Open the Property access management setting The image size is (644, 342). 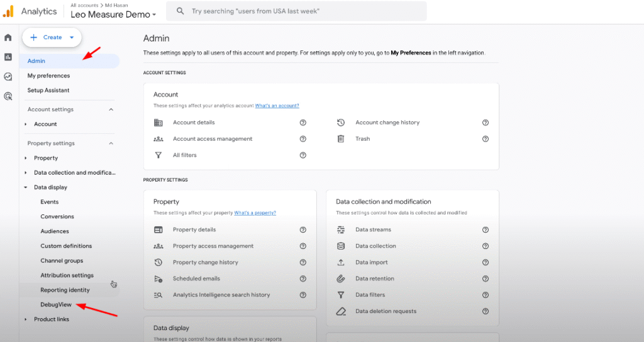[213, 246]
